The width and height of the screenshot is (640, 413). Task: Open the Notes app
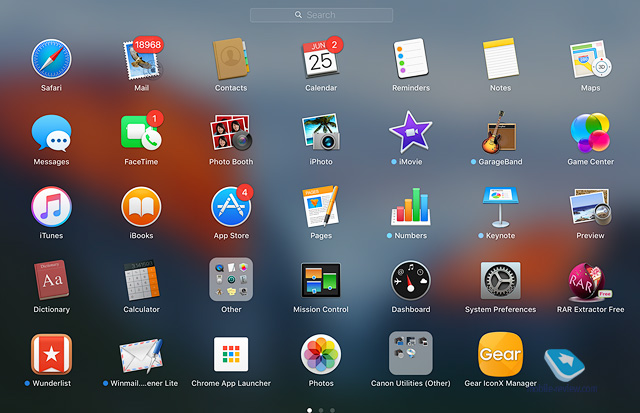[501, 58]
